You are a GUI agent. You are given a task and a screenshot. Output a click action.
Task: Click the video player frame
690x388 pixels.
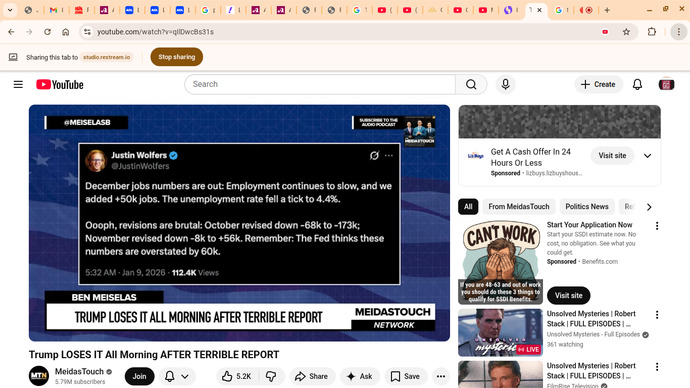coord(239,223)
